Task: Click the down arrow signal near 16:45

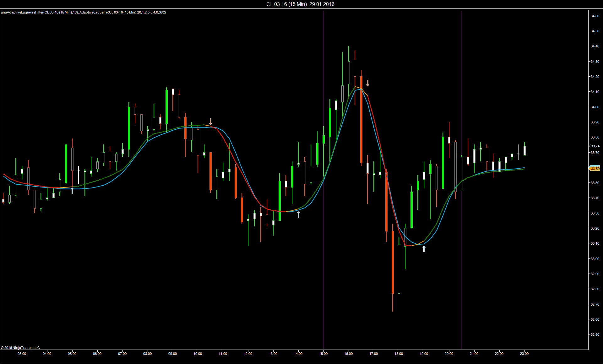Action: [x=367, y=83]
